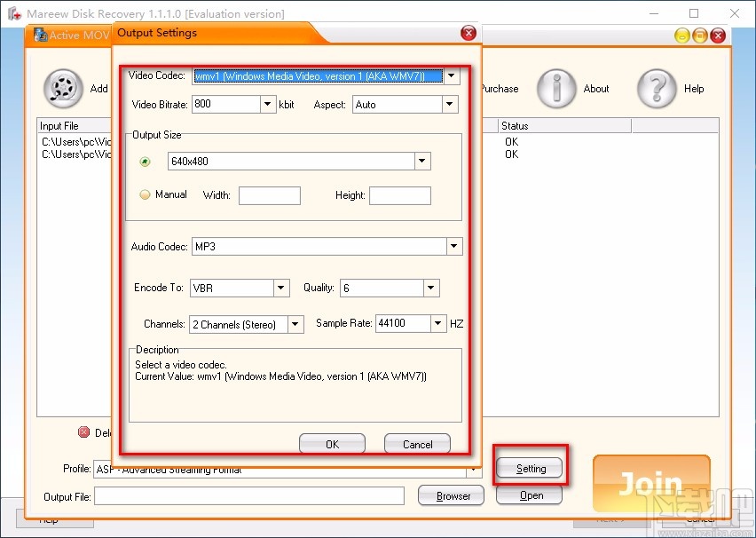Select the first input file row
756x538 pixels.
coord(75,142)
